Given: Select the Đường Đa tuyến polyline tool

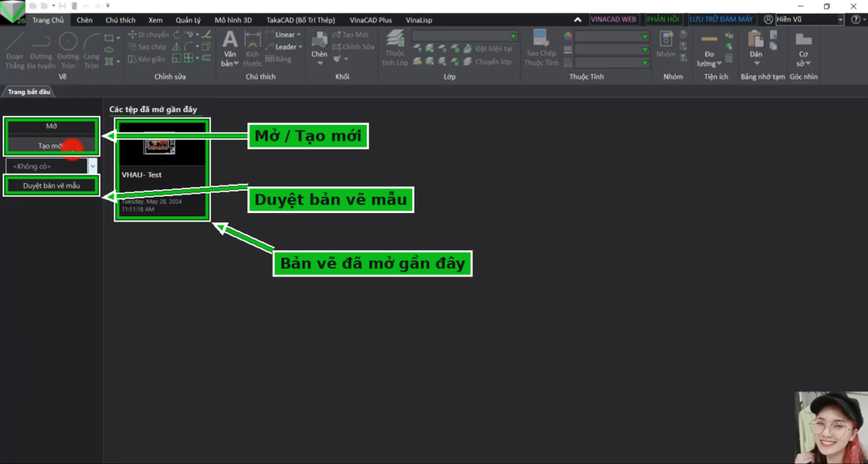Looking at the screenshot, I should (x=41, y=50).
